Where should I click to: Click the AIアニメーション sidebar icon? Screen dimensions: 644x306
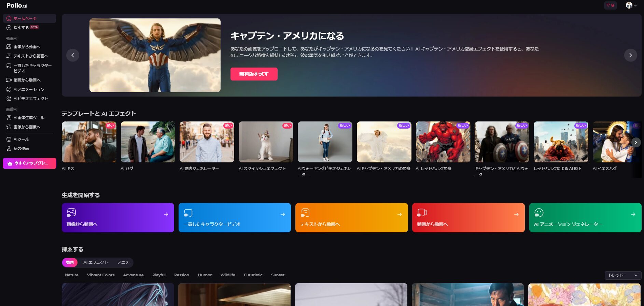click(x=9, y=89)
